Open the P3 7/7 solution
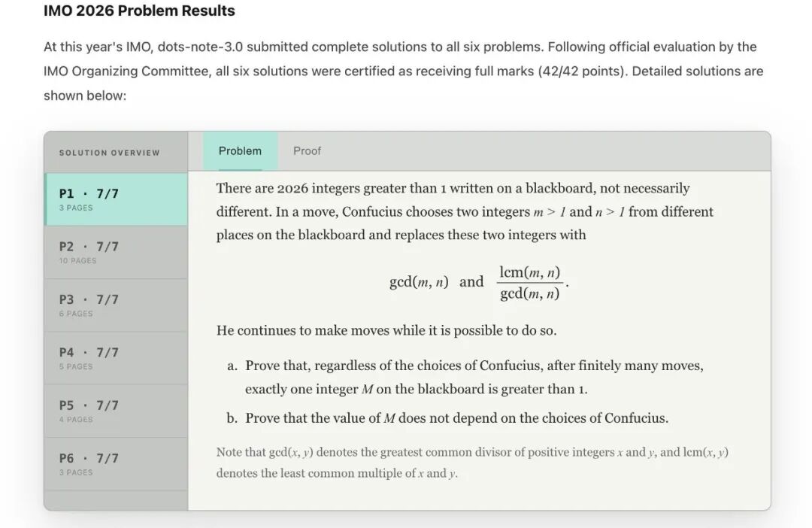This screenshot has width=812, height=528. [116, 305]
